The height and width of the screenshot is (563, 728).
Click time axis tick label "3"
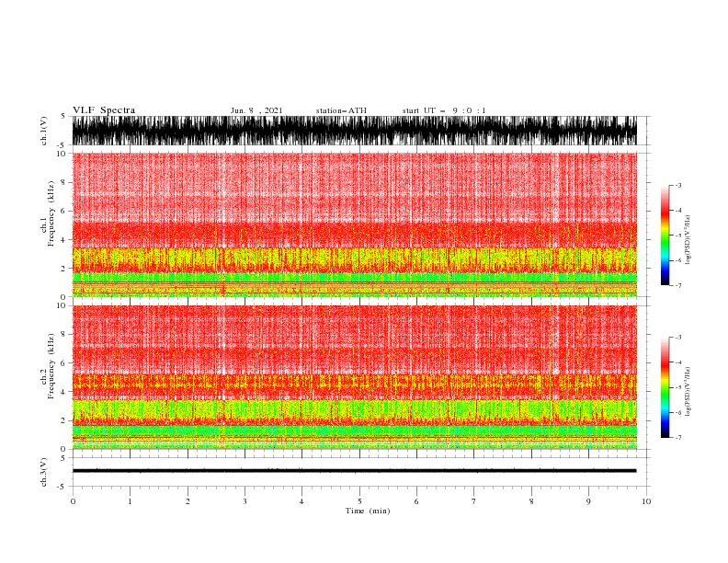245,501
